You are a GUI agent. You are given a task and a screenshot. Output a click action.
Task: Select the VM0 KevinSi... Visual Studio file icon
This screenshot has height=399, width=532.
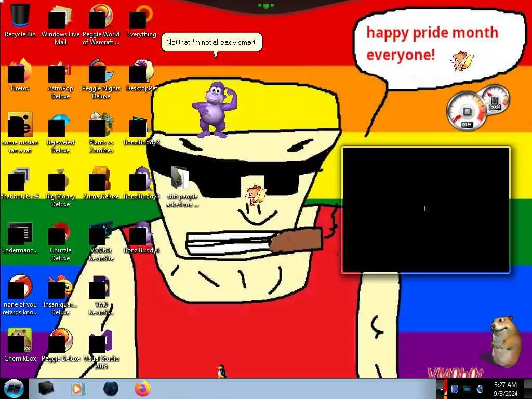coord(101,295)
